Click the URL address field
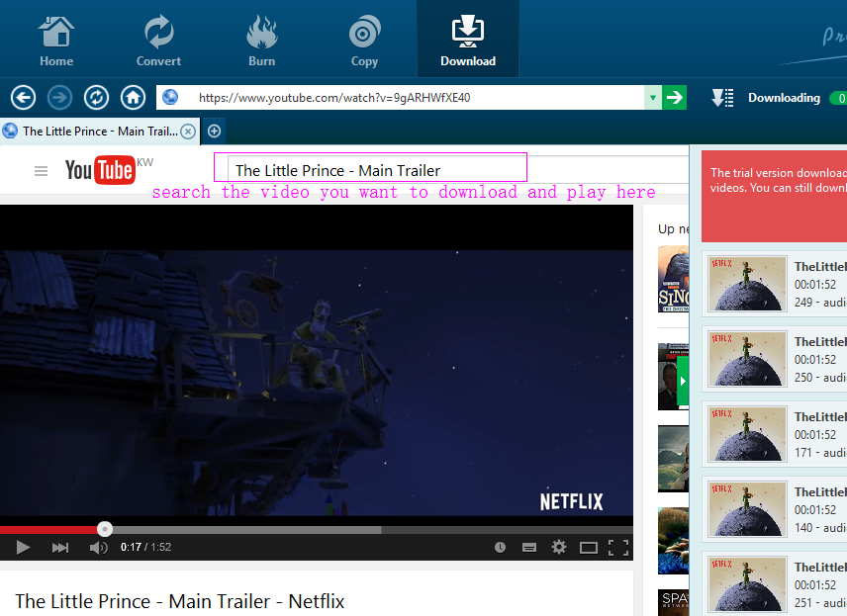The height and width of the screenshot is (616, 847). click(400, 98)
